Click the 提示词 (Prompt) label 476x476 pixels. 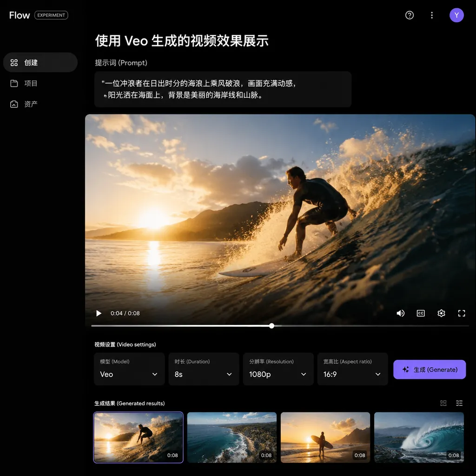tap(121, 63)
